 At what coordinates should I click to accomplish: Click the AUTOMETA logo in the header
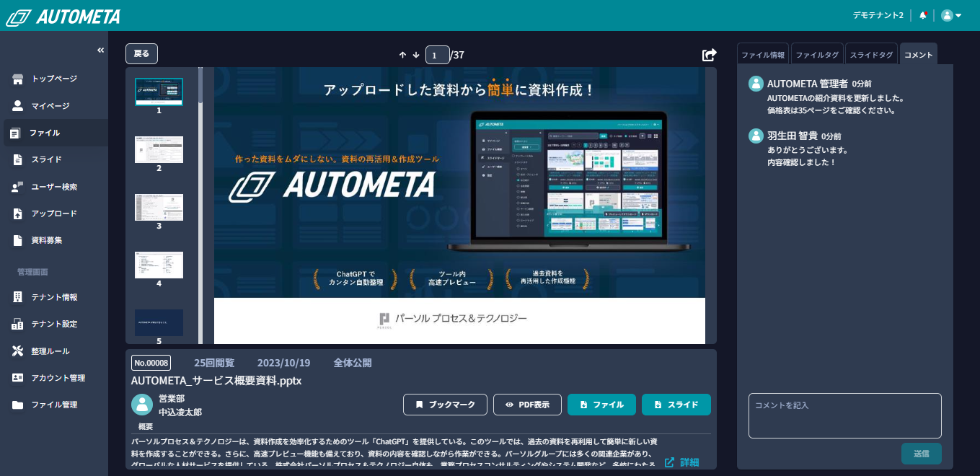[x=63, y=17]
